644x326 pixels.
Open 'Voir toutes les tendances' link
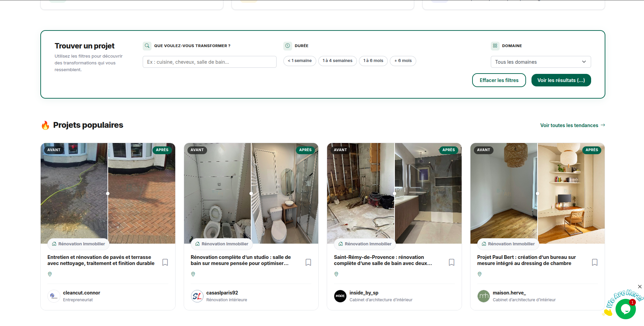pyautogui.click(x=572, y=125)
